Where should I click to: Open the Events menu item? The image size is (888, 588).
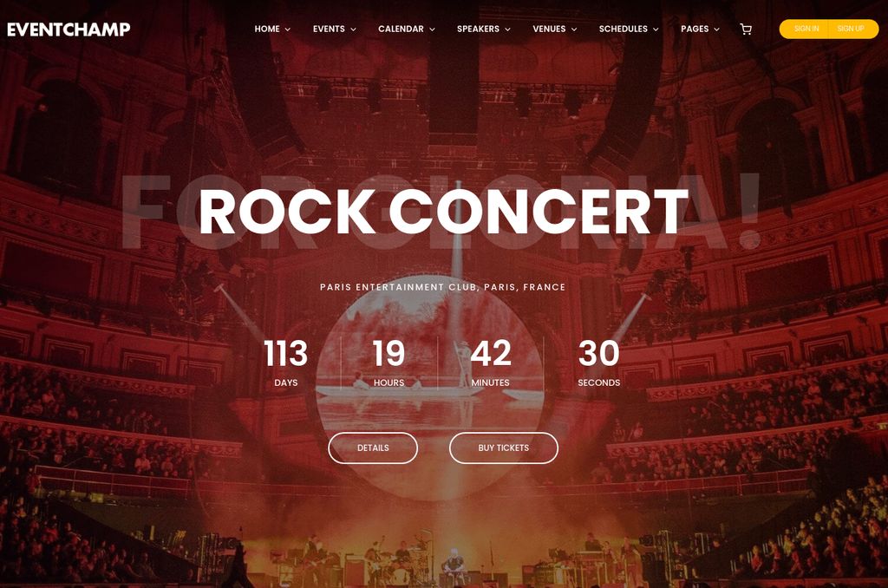click(x=329, y=29)
